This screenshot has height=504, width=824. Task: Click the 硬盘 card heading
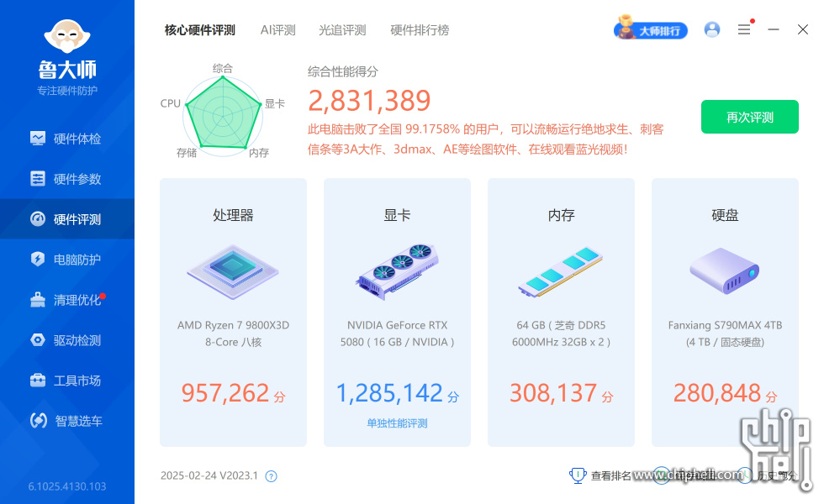(725, 215)
